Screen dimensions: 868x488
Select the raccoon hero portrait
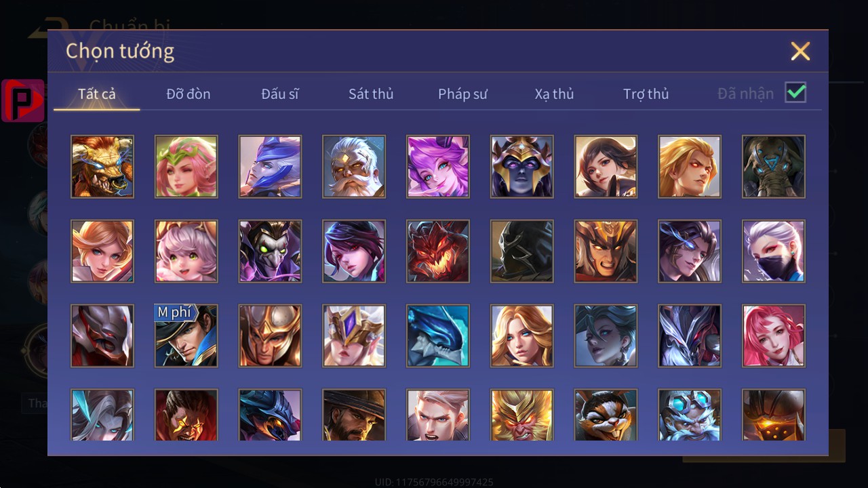point(606,415)
